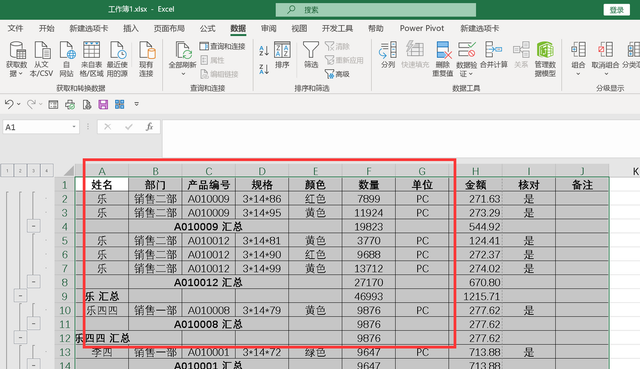Run 删除重复值 (Remove Duplicates)
The height and width of the screenshot is (369, 640).
coord(443,59)
